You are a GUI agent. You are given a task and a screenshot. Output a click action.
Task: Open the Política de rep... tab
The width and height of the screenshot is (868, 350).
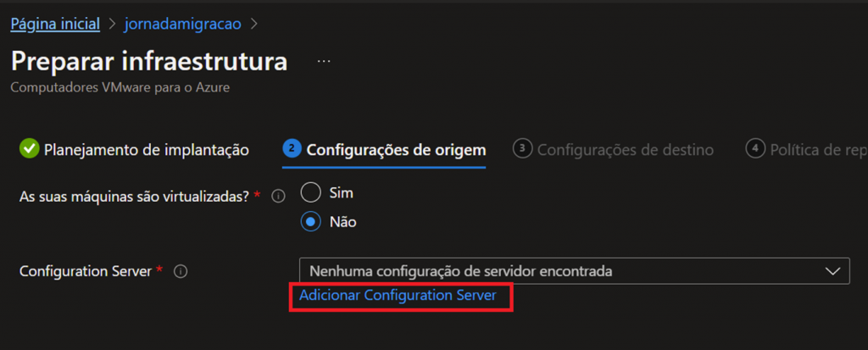click(x=817, y=150)
